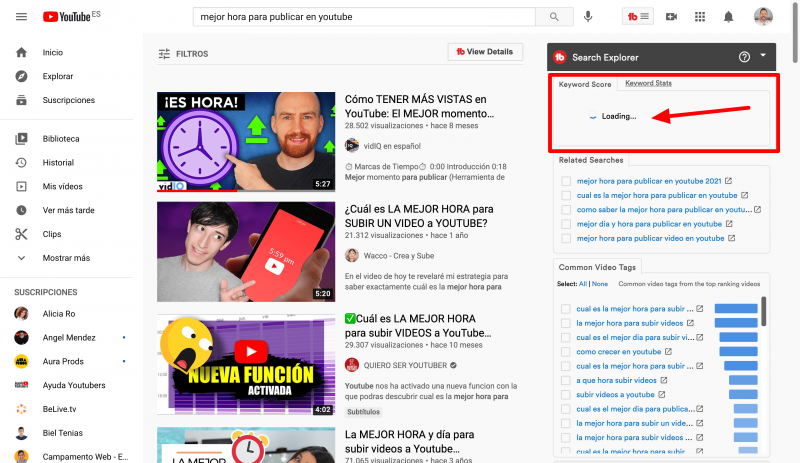The width and height of the screenshot is (800, 463).
Task: Open the FILTROS filter options
Action: coord(183,53)
